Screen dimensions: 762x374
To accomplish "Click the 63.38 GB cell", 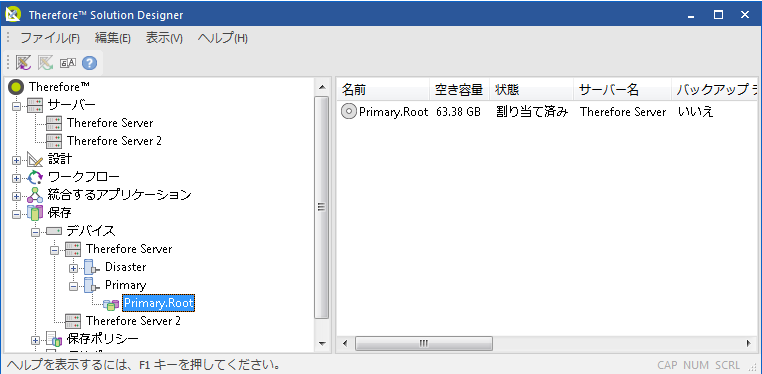I will tap(458, 112).
